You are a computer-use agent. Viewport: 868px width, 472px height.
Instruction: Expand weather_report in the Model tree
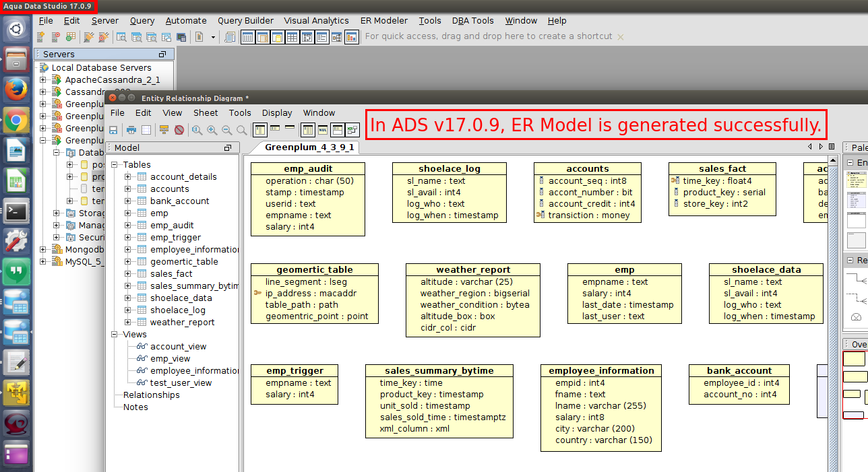pos(128,323)
